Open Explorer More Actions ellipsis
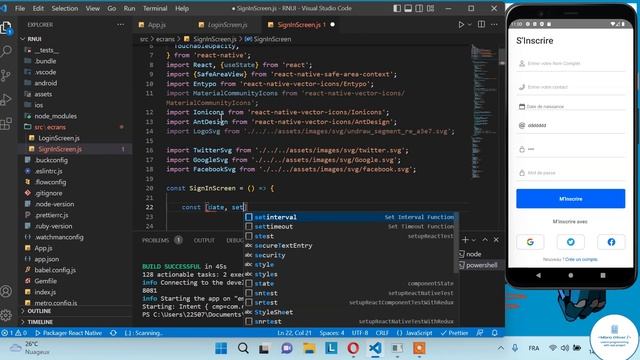 point(120,24)
